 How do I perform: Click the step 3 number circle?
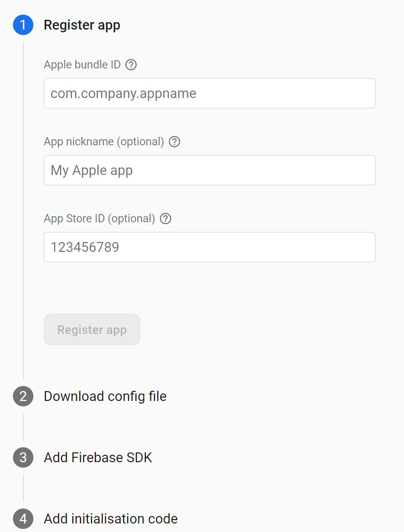tap(23, 457)
